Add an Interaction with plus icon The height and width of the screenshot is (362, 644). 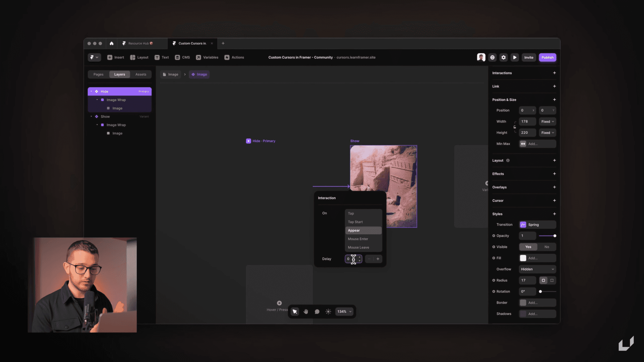[x=554, y=73]
